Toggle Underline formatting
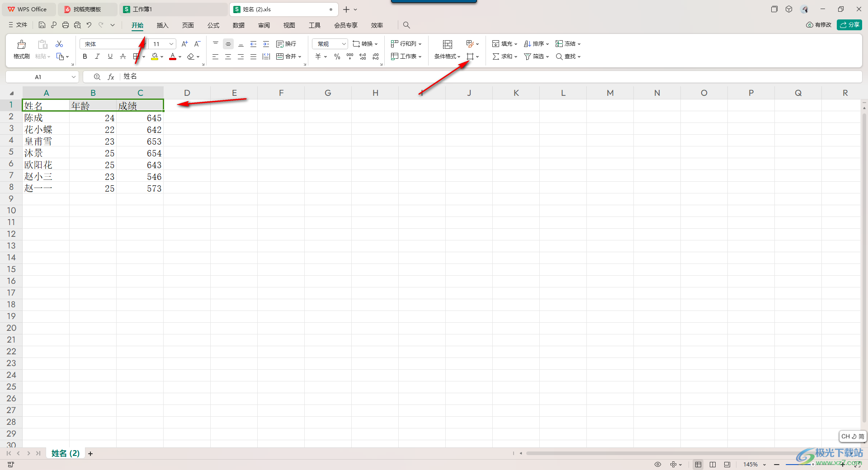This screenshot has height=470, width=868. (x=110, y=56)
